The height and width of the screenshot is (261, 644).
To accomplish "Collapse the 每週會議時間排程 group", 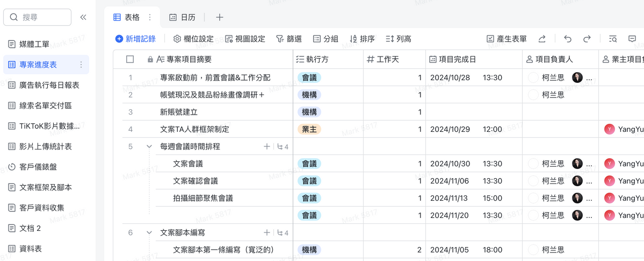I will [x=149, y=146].
